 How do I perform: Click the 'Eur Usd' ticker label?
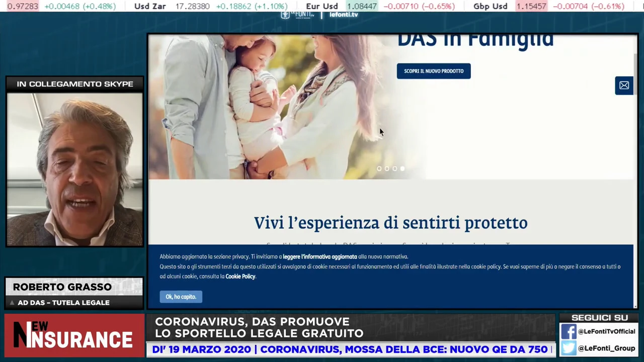point(322,7)
